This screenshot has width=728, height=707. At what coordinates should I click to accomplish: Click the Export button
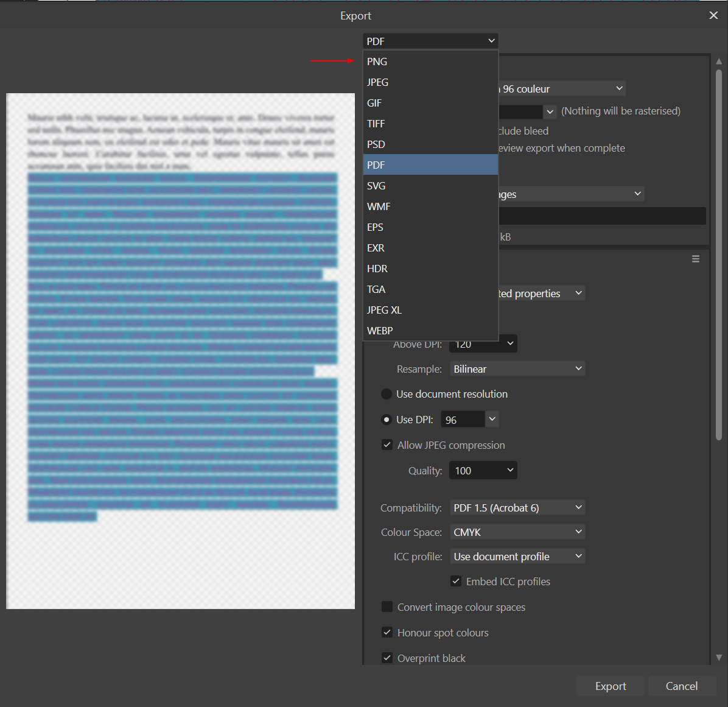(x=609, y=686)
